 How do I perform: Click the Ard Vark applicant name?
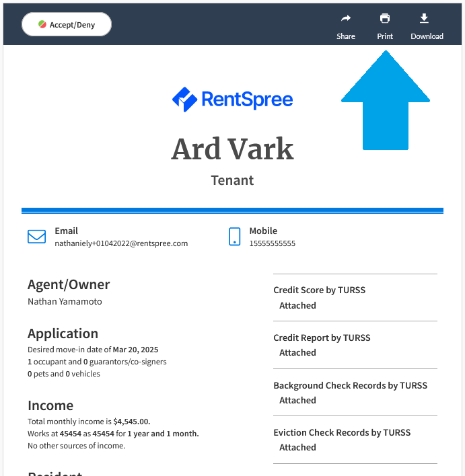coord(233,149)
